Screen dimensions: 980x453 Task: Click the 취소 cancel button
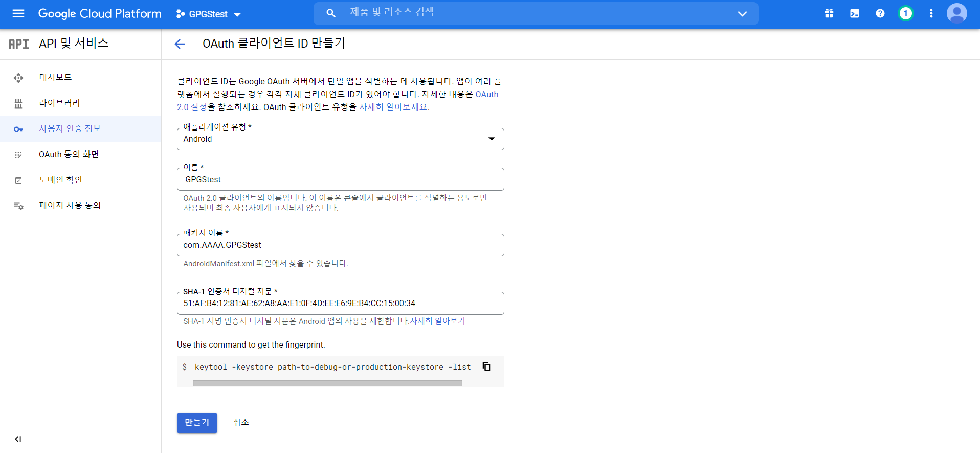coord(241,423)
